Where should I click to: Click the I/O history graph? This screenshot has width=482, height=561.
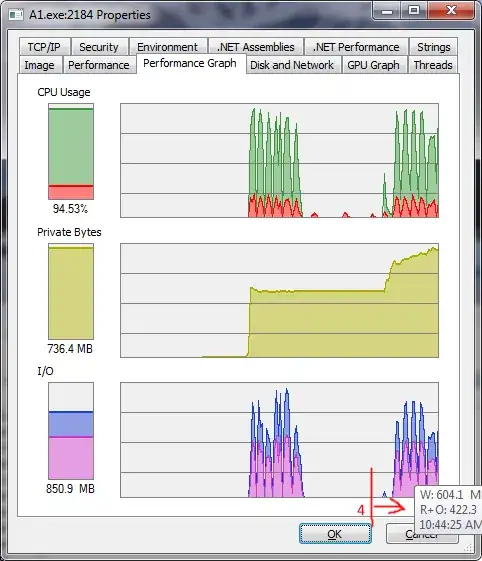279,440
